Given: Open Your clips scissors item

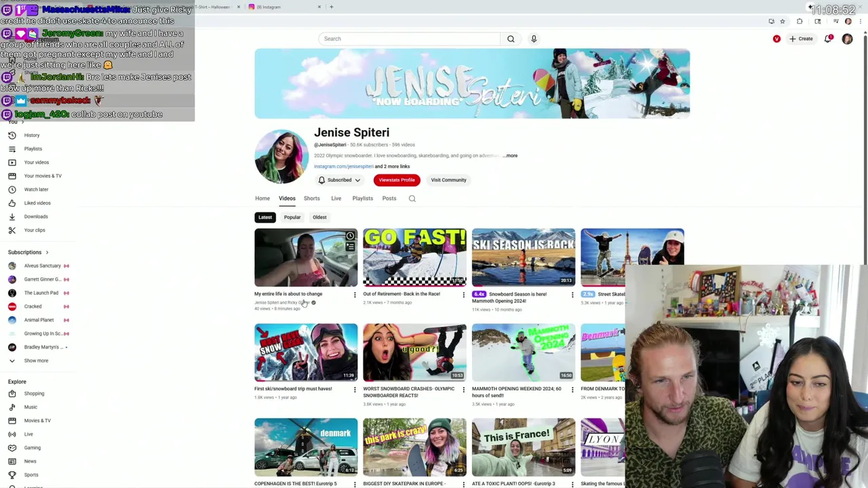Looking at the screenshot, I should [34, 230].
